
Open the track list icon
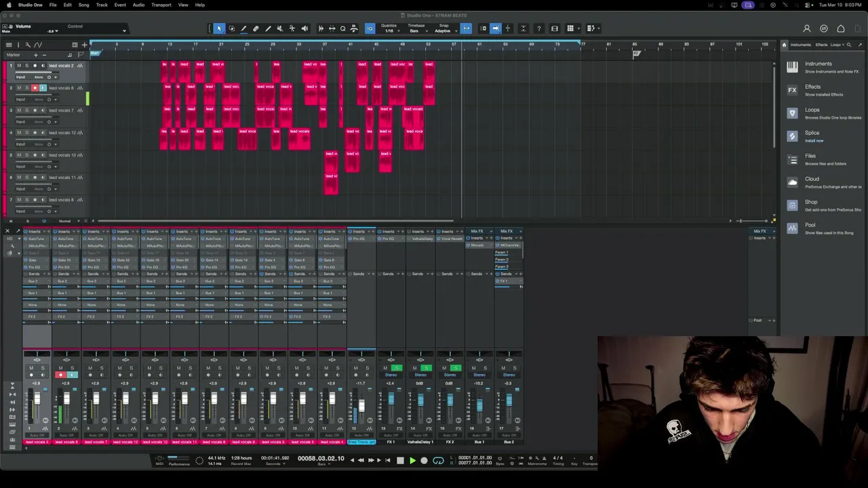pyautogui.click(x=9, y=45)
